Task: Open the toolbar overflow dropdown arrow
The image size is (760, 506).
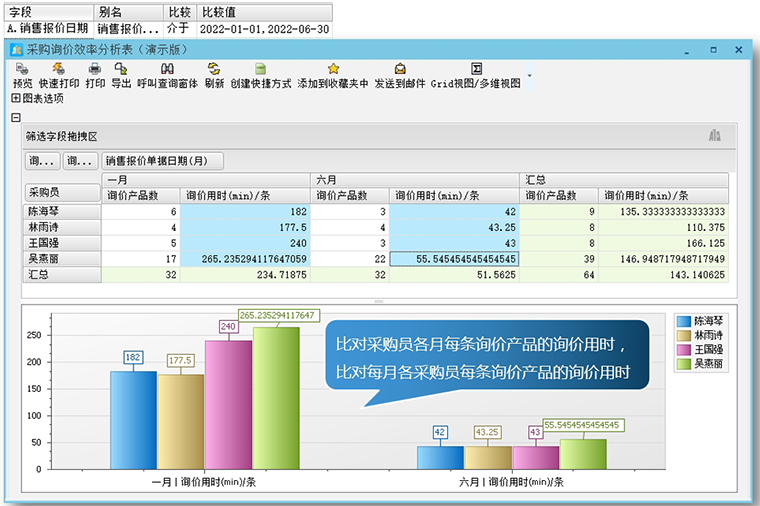Action: click(530, 76)
